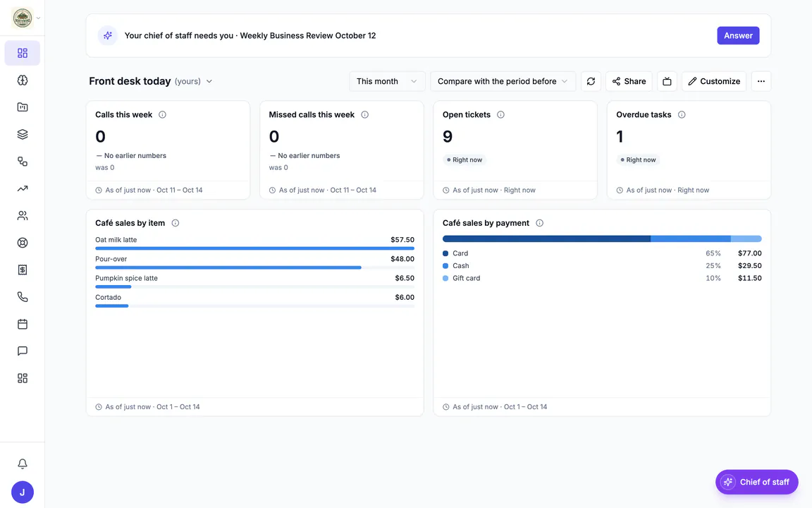This screenshot has width=812, height=508.
Task: Click the Cortado item label
Action: (x=109, y=298)
